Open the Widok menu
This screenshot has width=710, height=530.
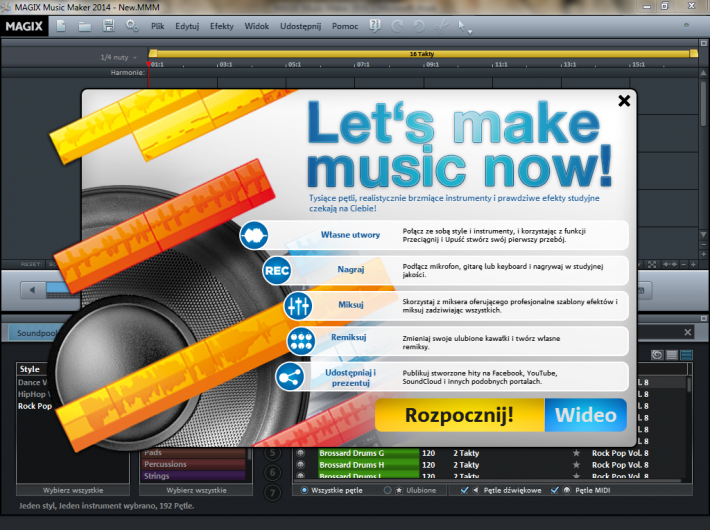tap(257, 26)
